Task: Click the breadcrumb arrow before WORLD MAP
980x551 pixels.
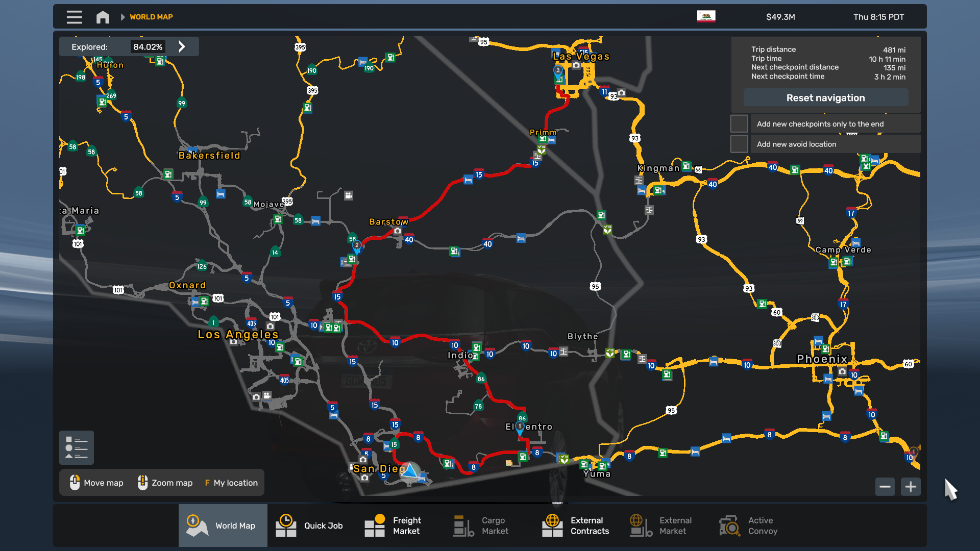Action: [x=122, y=17]
